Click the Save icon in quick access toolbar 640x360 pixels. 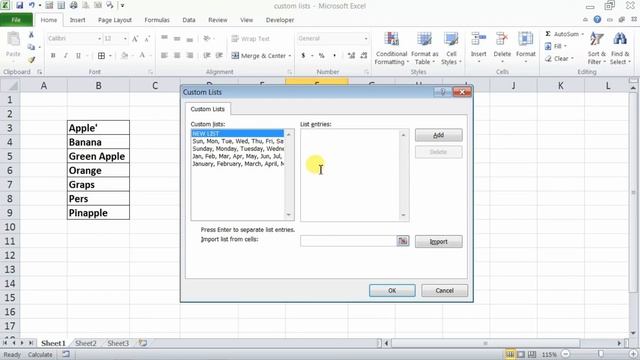[x=19, y=5]
